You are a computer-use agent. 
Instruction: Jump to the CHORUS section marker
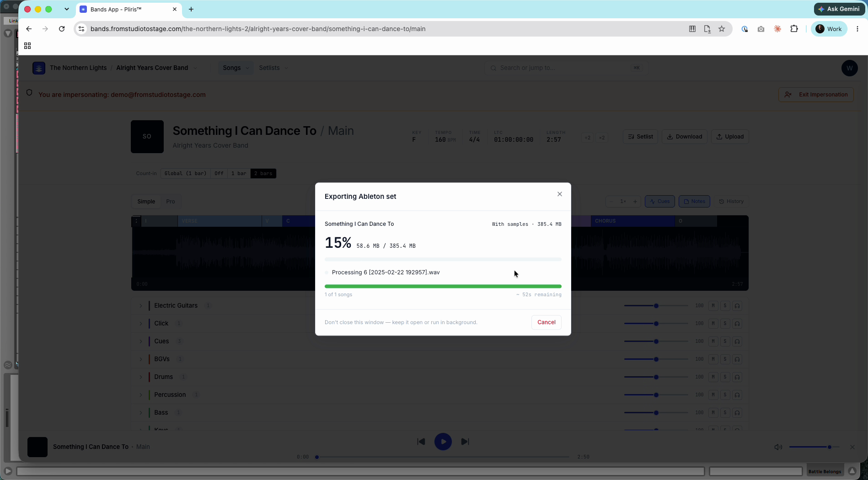pos(633,221)
